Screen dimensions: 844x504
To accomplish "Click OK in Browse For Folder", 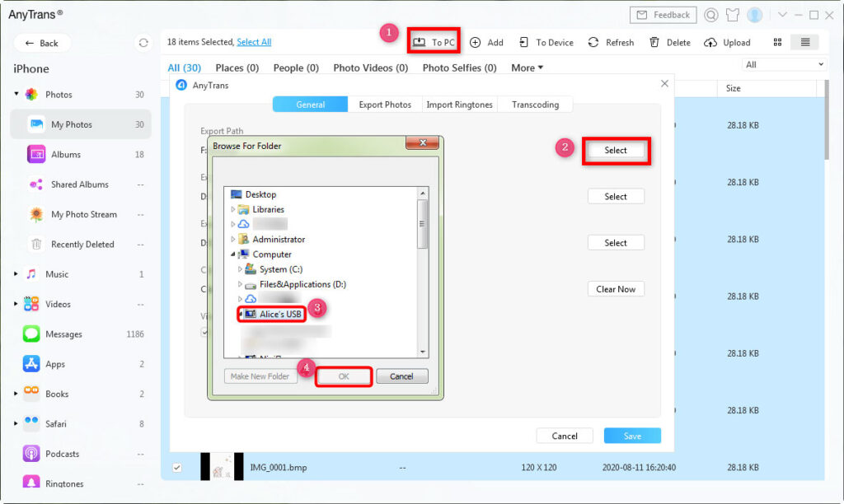I will point(344,376).
